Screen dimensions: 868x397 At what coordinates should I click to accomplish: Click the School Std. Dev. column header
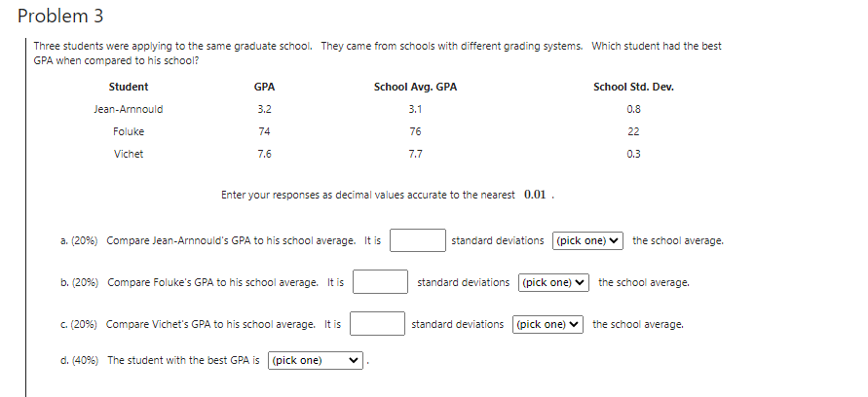coord(634,87)
